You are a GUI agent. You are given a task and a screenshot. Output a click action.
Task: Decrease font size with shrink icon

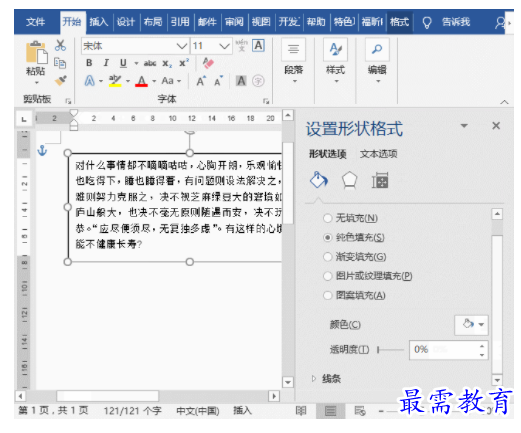click(x=218, y=81)
